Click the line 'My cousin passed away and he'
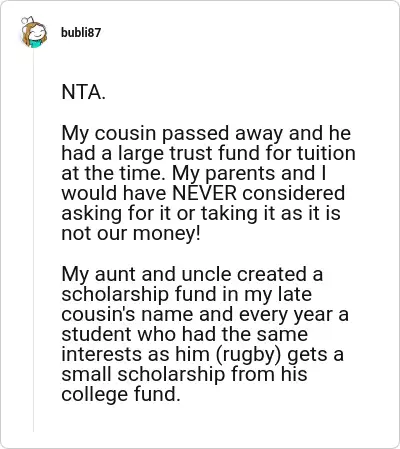Viewport: 400px width, 449px height. coord(206,133)
